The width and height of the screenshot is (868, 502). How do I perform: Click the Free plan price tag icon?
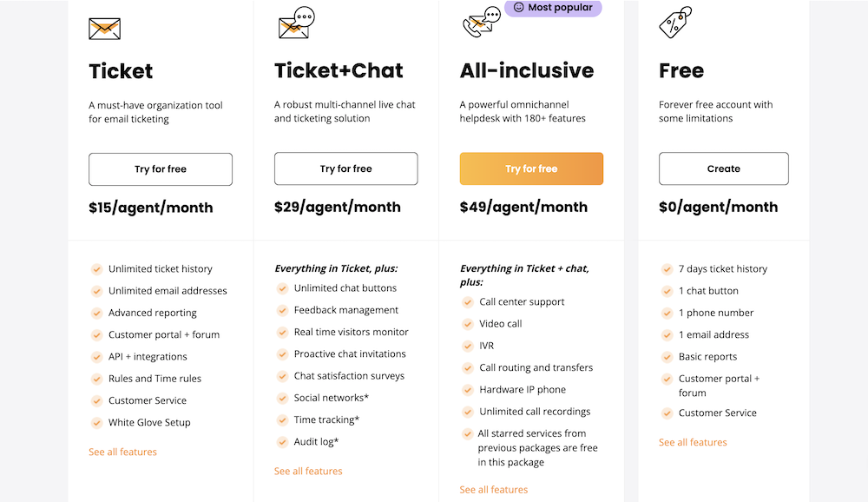pyautogui.click(x=675, y=23)
